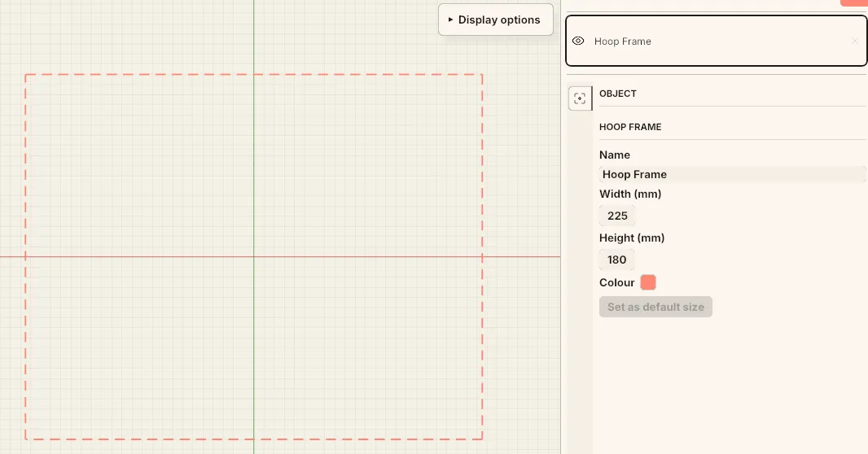Select the Hoop Frame layer row
The width and height of the screenshot is (868, 454).
717,41
